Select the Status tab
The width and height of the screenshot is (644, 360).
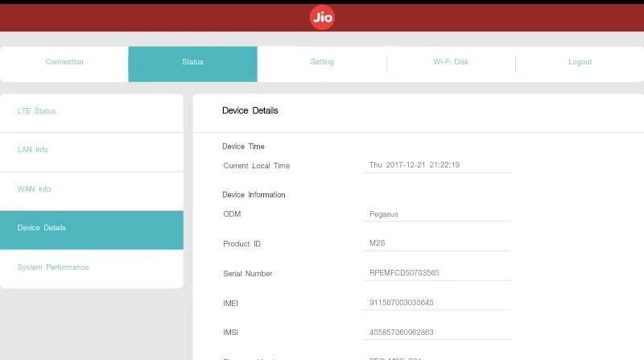[x=192, y=62]
